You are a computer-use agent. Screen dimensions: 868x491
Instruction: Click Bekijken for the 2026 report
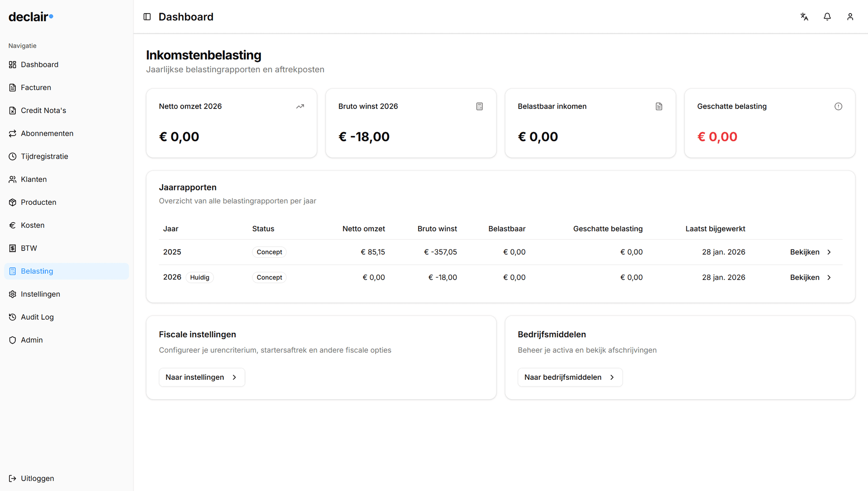click(811, 278)
